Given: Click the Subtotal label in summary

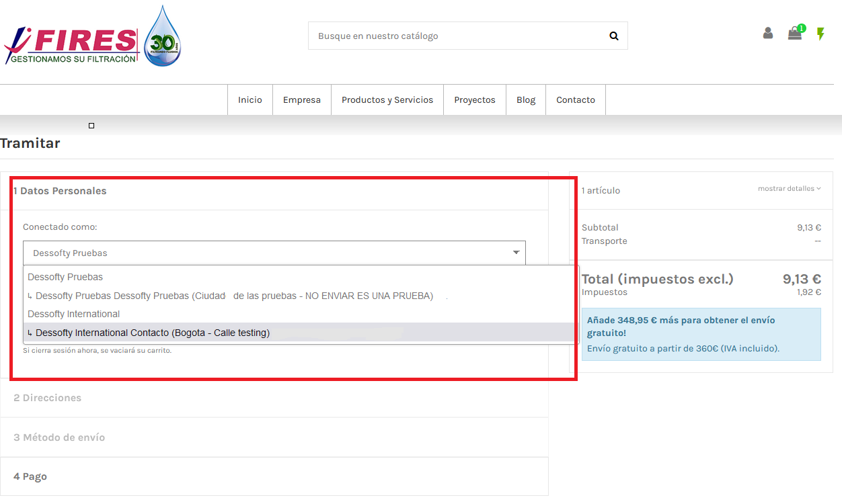Looking at the screenshot, I should (600, 228).
